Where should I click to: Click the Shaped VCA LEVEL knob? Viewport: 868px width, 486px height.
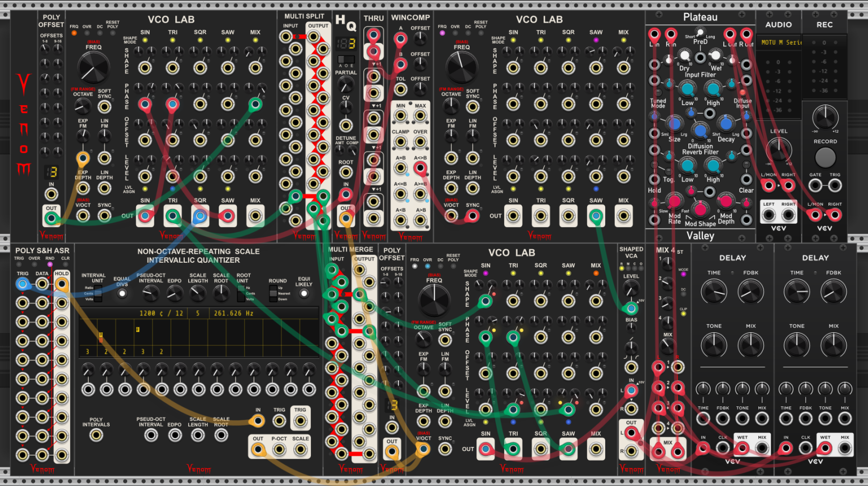631,289
